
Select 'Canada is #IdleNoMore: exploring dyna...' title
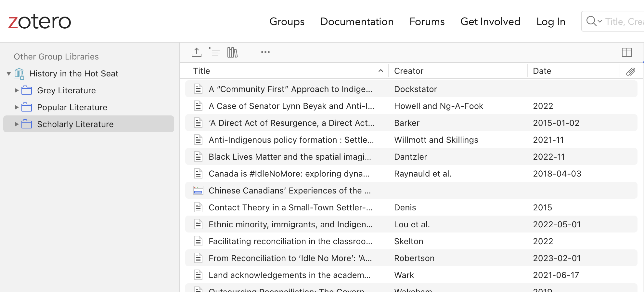pos(289,174)
